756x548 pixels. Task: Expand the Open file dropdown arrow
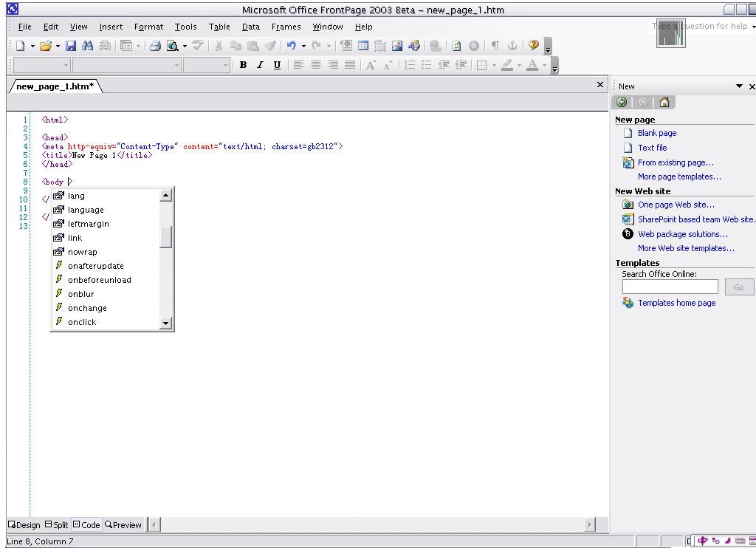pyautogui.click(x=57, y=46)
